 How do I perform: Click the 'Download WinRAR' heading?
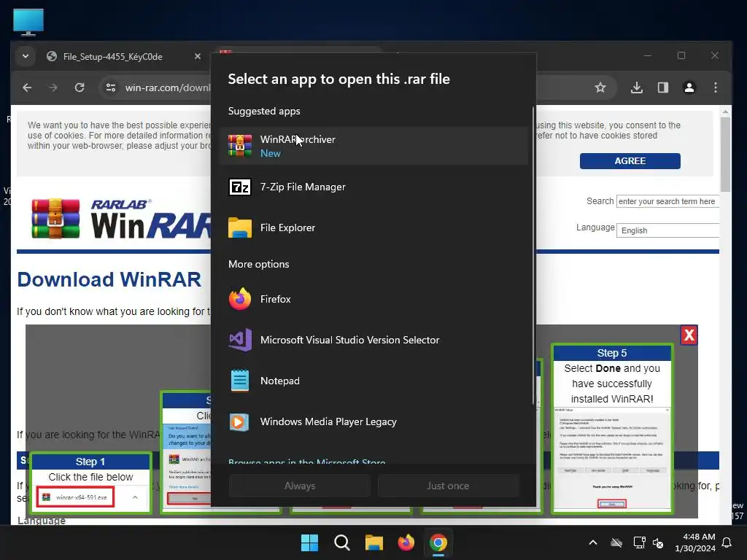click(109, 279)
